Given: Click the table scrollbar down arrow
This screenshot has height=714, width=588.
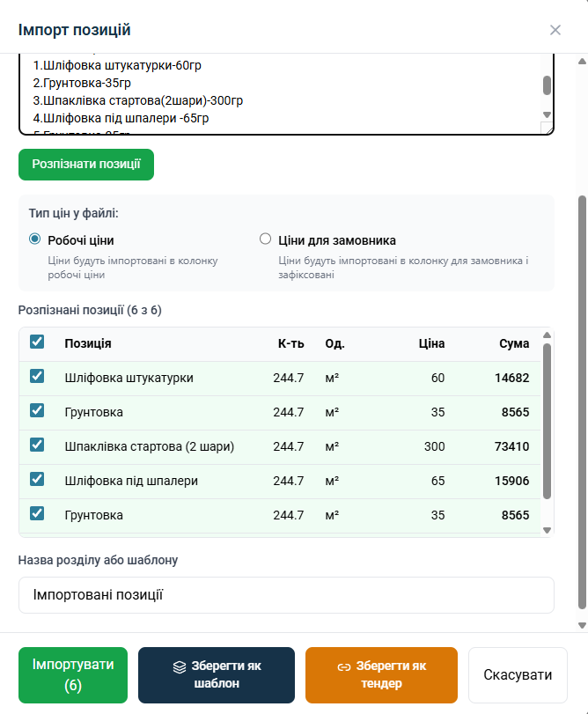Looking at the screenshot, I should pos(547,530).
